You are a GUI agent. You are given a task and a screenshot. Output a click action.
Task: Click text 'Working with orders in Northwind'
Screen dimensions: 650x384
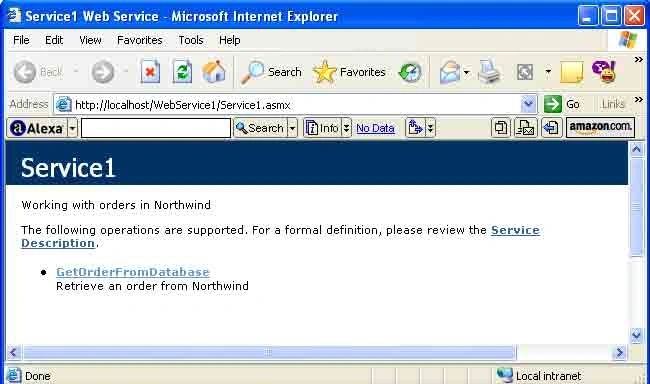tap(116, 205)
